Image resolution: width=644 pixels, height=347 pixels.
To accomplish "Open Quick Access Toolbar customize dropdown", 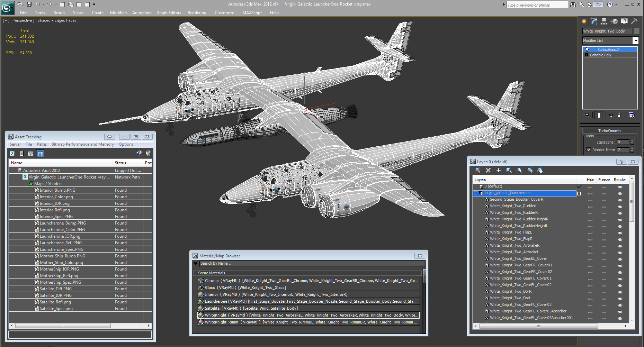I will tap(94, 4).
